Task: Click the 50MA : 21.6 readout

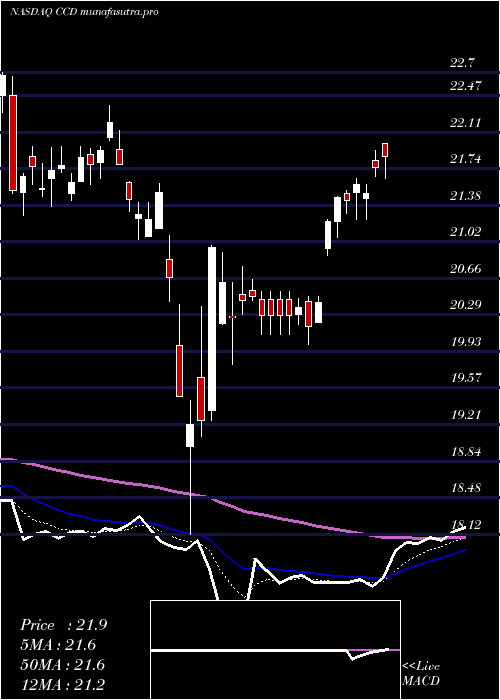Action: tap(62, 665)
